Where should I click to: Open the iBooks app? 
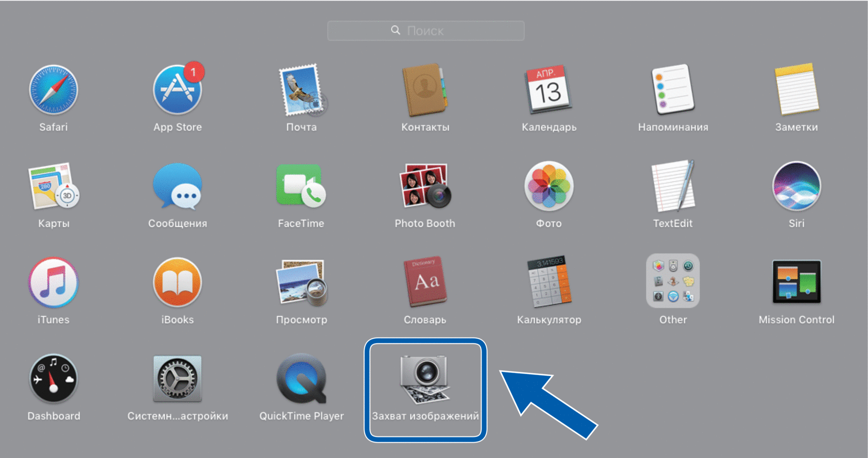click(x=178, y=282)
